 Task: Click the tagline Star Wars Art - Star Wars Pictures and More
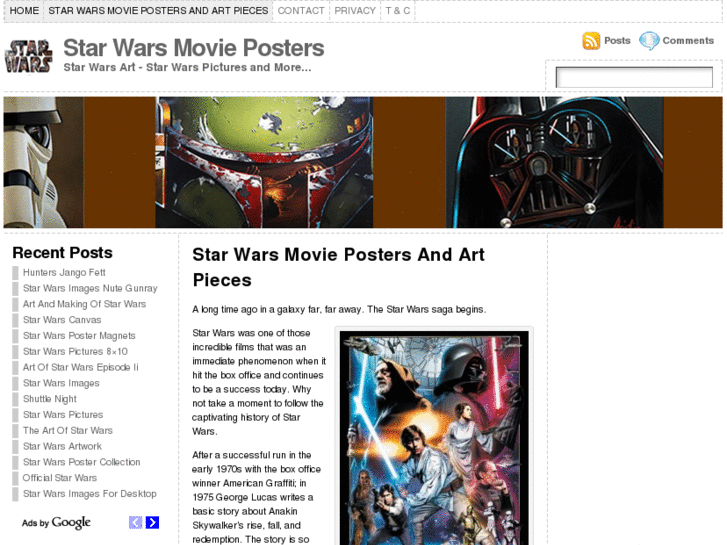pyautogui.click(x=187, y=67)
